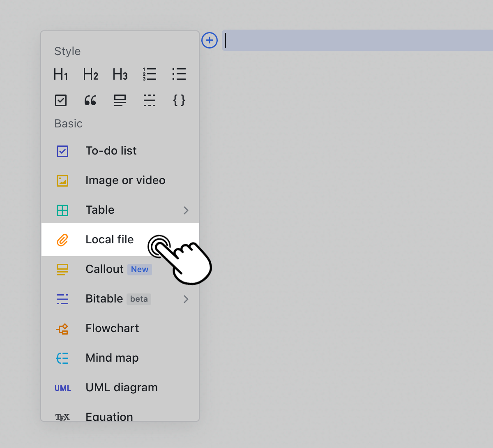Image resolution: width=493 pixels, height=448 pixels.
Task: Insert a numbered list
Action: pos(150,74)
